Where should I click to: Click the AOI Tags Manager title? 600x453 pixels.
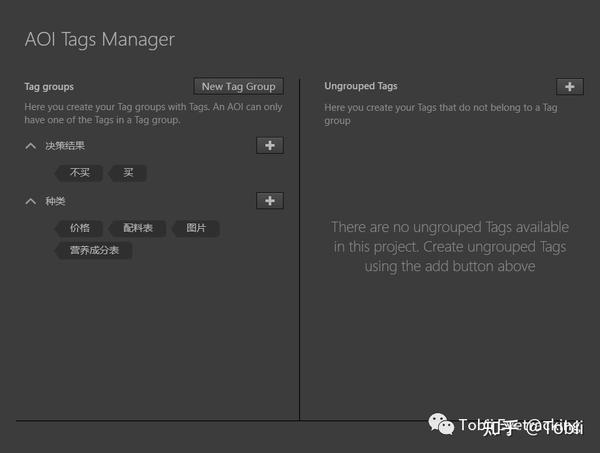point(99,40)
